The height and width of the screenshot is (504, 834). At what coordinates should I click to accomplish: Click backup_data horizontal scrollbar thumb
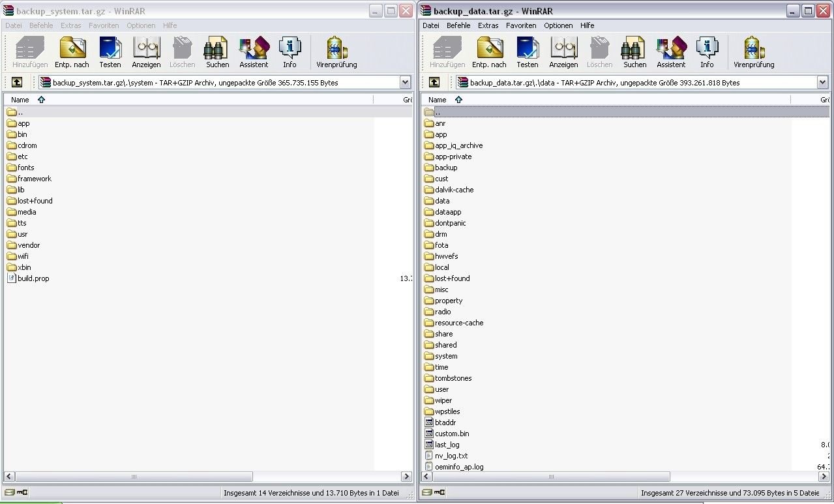click(x=551, y=477)
